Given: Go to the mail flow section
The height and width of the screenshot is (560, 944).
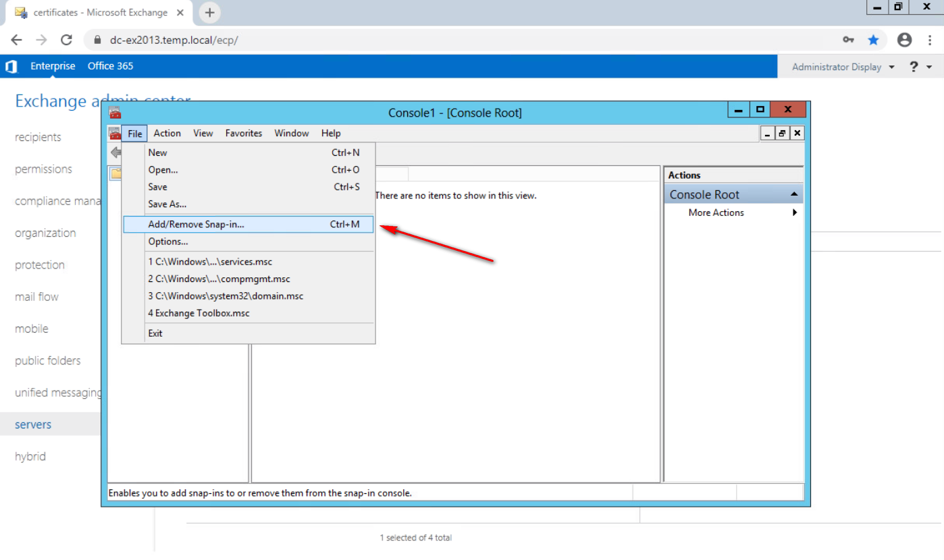Looking at the screenshot, I should [x=36, y=297].
